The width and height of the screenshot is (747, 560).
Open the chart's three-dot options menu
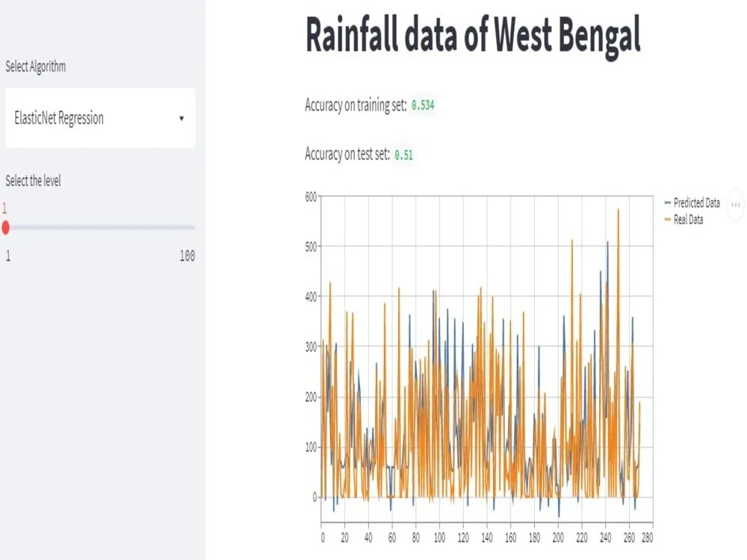click(736, 204)
